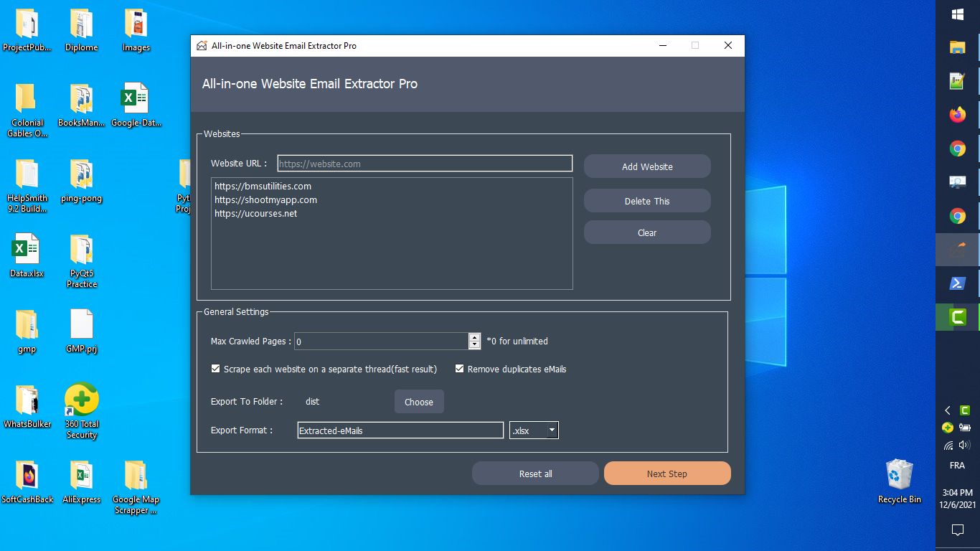Click the Add Website button
This screenshot has width=980, height=551.
click(x=647, y=166)
